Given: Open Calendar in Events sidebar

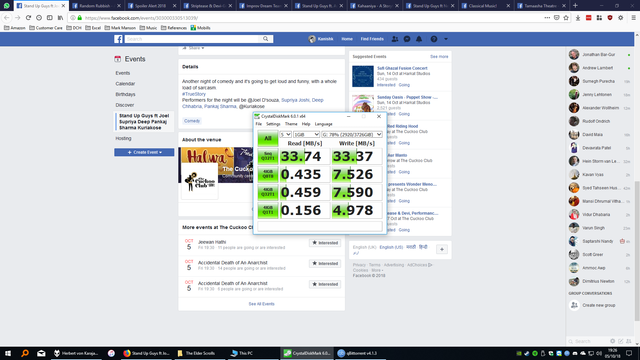Looking at the screenshot, I should point(125,84).
